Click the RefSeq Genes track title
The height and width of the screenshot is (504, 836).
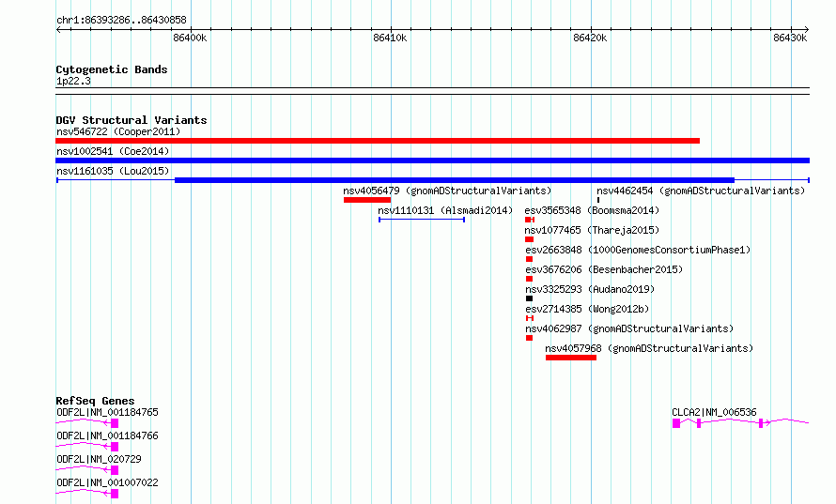click(95, 401)
